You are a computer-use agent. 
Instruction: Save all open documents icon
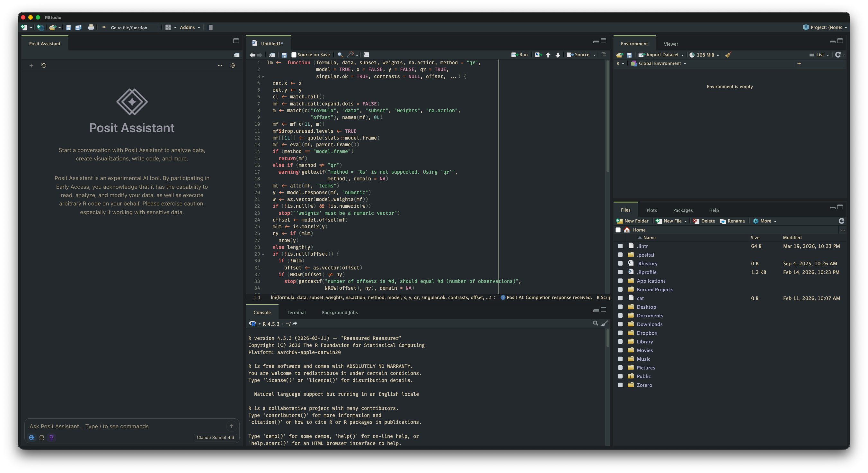(78, 27)
